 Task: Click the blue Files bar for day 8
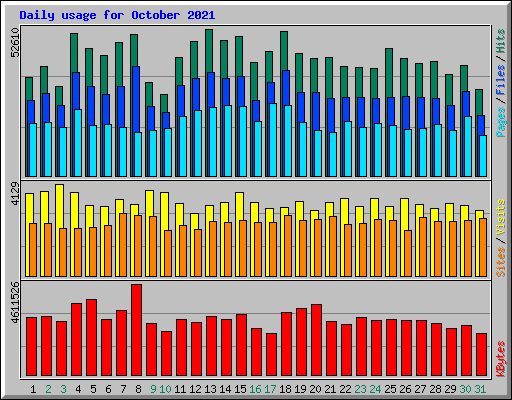[136, 98]
